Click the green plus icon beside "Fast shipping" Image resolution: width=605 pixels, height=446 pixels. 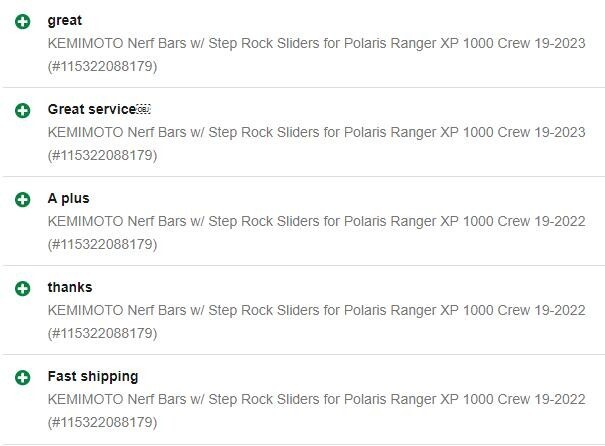pyautogui.click(x=23, y=377)
